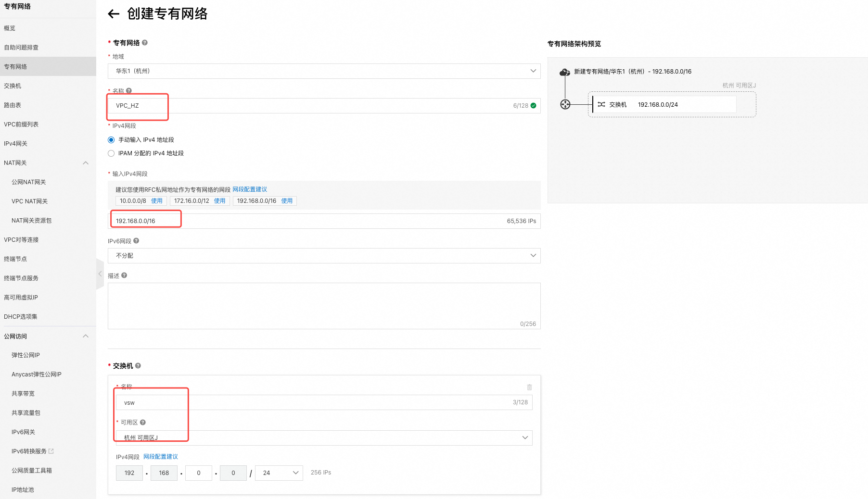The width and height of the screenshot is (868, 499).
Task: Click help icon next to 可用区 label
Action: [143, 423]
